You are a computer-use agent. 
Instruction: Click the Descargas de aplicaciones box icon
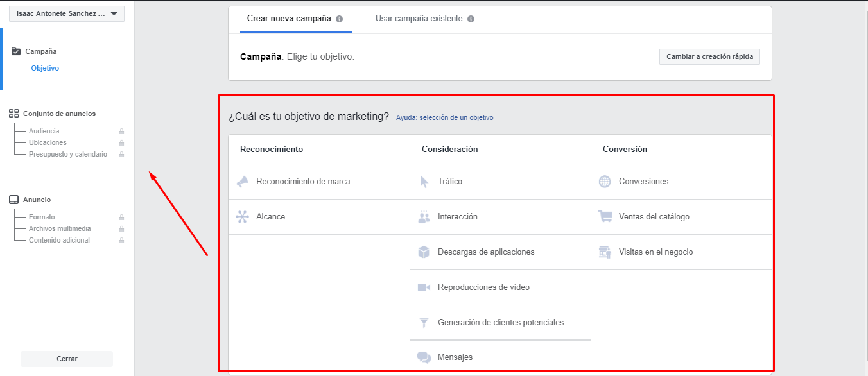pyautogui.click(x=424, y=252)
